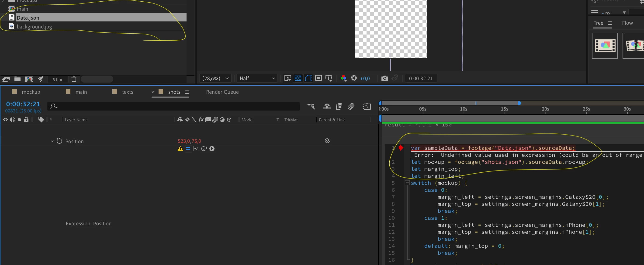Toggle the expression enable equals switch
This screenshot has width=644, height=265.
[188, 149]
